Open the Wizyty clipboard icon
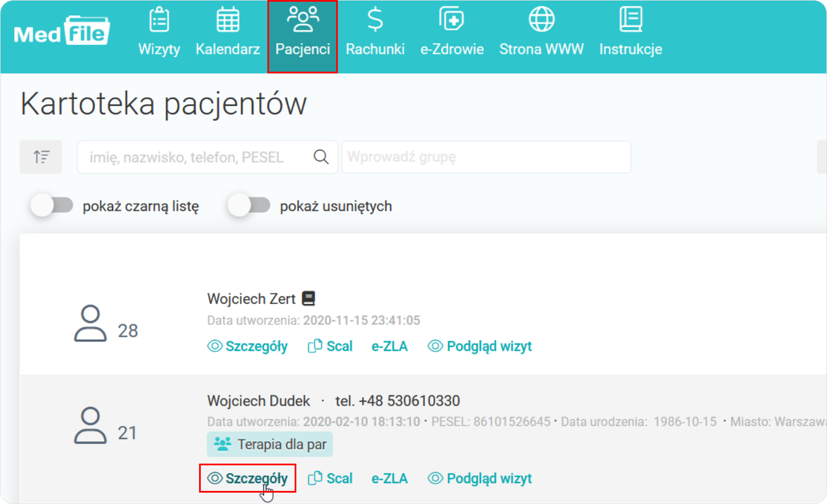827x504 pixels. click(159, 20)
